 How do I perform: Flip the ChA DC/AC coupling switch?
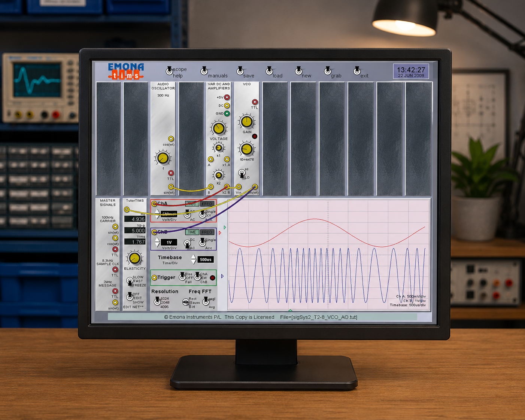pyautogui.click(x=187, y=214)
